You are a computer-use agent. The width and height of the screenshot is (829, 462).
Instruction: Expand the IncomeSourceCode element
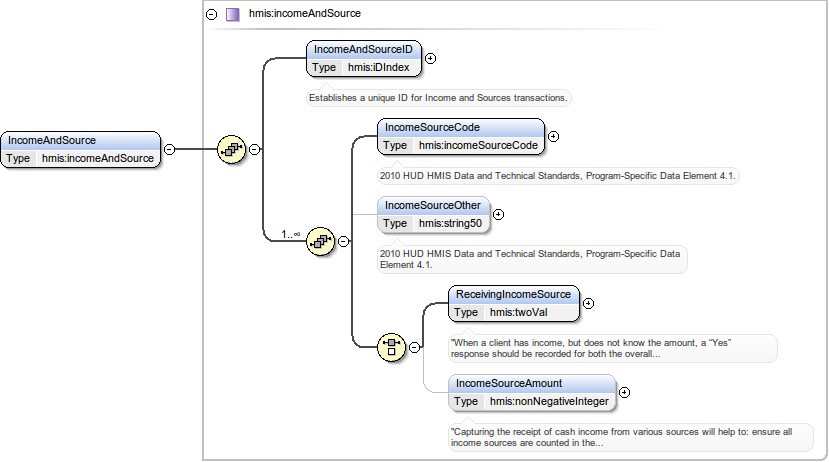point(553,136)
